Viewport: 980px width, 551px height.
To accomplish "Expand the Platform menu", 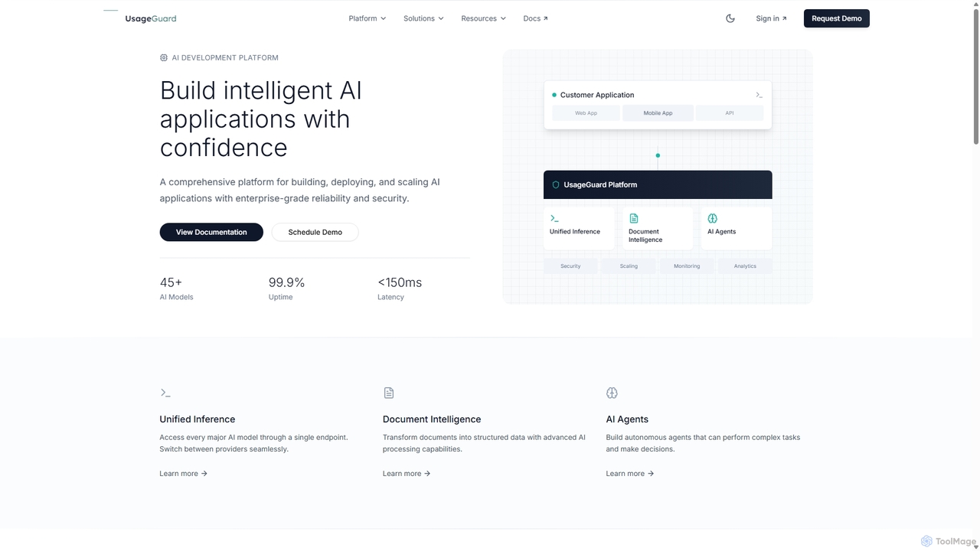I will [x=367, y=18].
